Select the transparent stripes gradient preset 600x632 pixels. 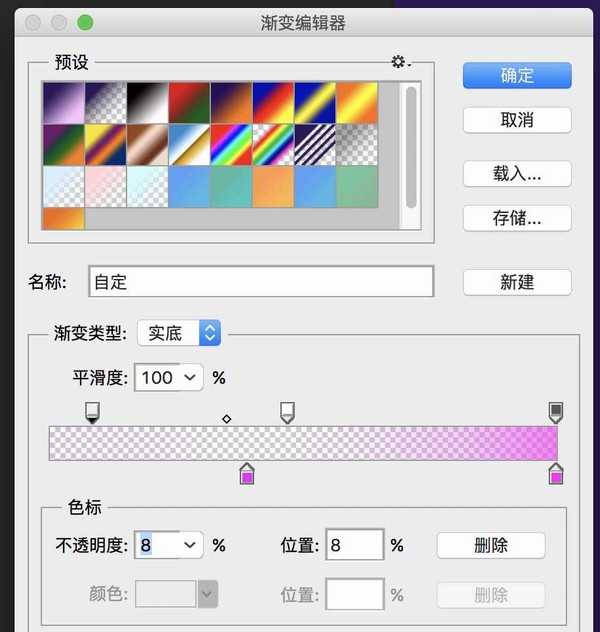(315, 145)
